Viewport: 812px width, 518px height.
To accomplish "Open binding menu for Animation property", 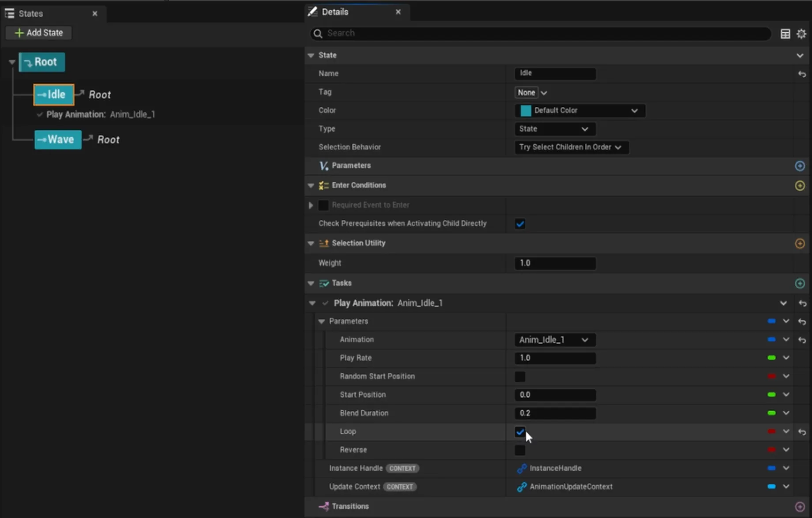I will click(x=786, y=339).
